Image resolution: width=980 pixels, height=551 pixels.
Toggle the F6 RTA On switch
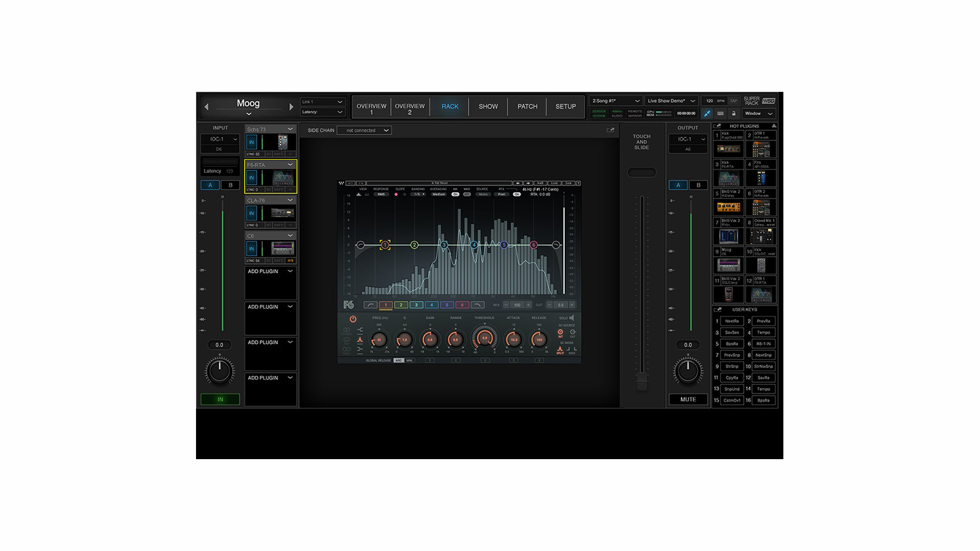coord(517,194)
